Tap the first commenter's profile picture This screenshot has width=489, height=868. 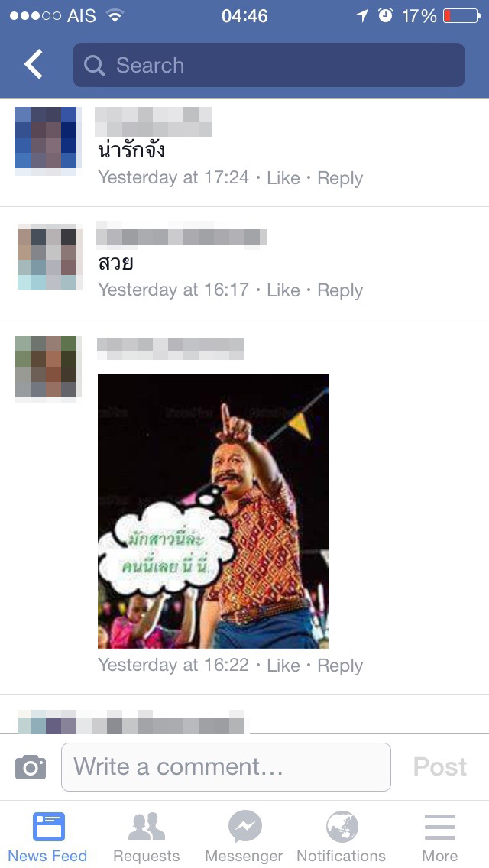(47, 138)
